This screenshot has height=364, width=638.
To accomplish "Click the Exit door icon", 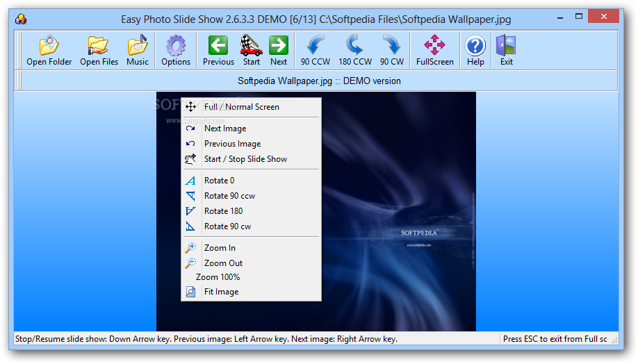I will pos(506,45).
